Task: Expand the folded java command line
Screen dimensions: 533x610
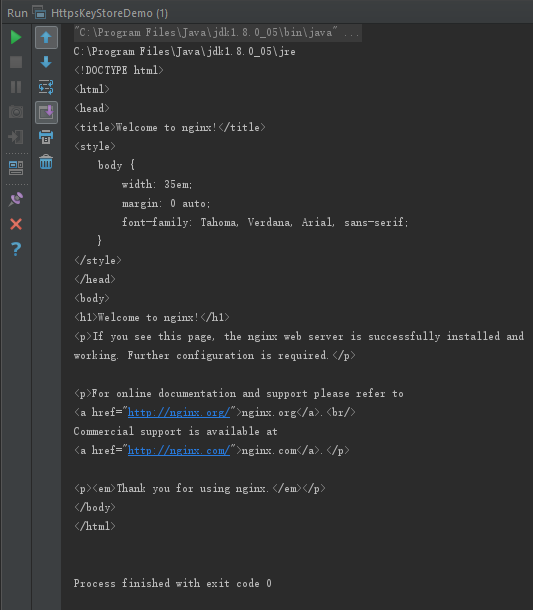Action: coord(218,32)
